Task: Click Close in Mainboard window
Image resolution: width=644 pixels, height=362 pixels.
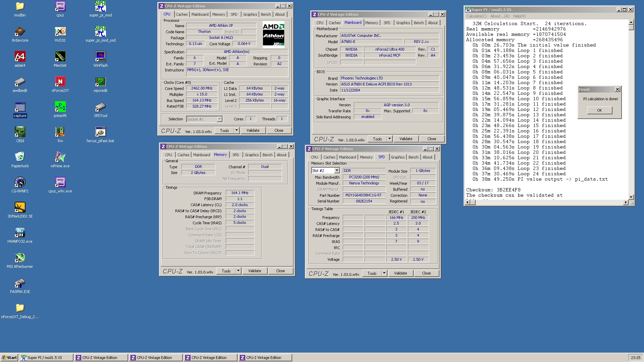Action: [432, 139]
